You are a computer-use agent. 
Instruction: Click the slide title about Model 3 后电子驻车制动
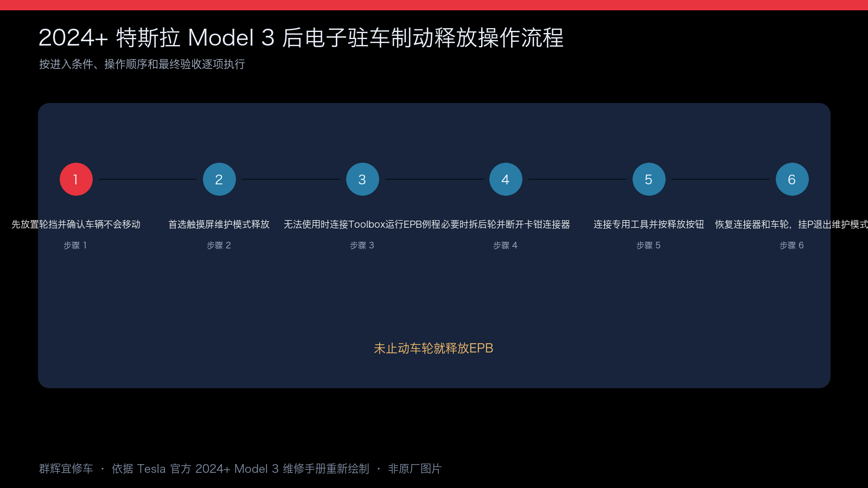[301, 38]
